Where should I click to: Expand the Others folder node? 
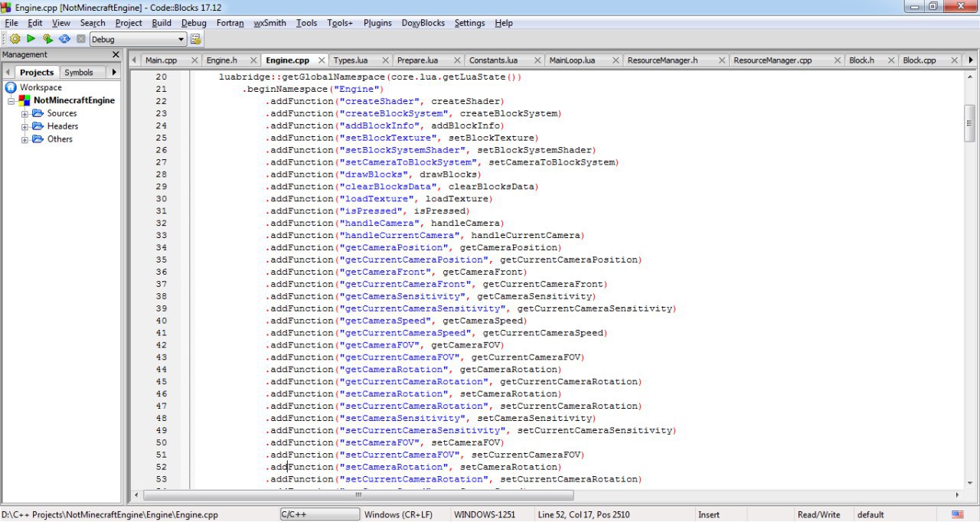click(24, 140)
